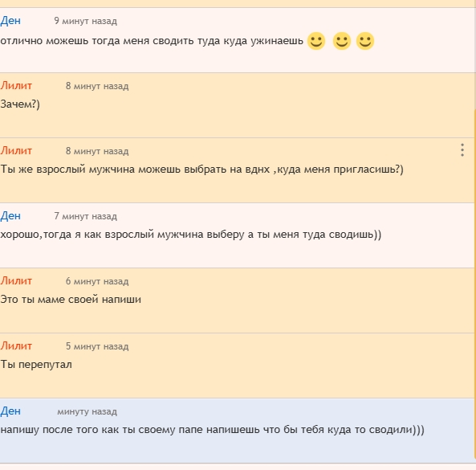Image resolution: width=476 pixels, height=470 pixels.
Task: Open the three-dot message options menu
Action: pos(462,150)
